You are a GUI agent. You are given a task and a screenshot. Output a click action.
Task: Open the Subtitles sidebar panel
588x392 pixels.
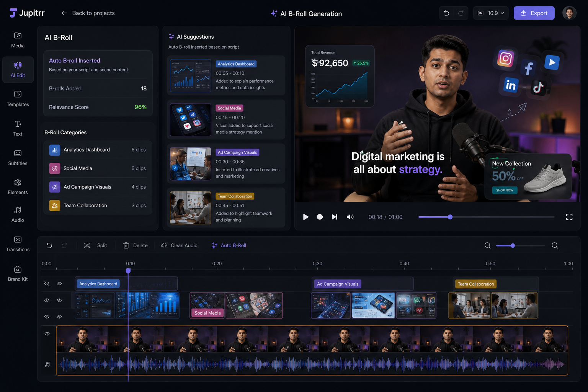coord(18,158)
